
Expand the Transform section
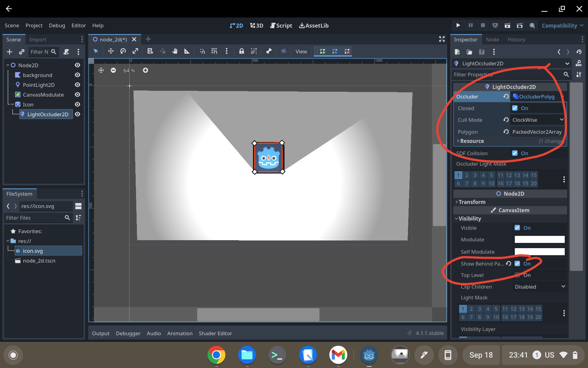coord(472,202)
